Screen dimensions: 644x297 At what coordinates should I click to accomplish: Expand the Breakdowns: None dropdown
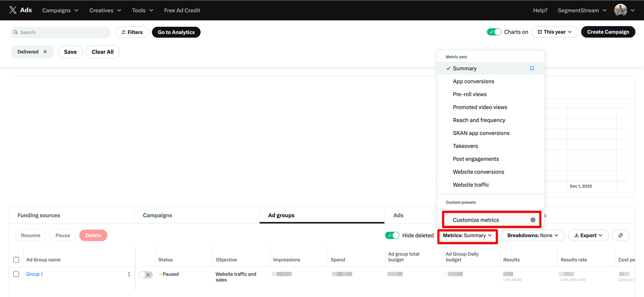tap(533, 235)
